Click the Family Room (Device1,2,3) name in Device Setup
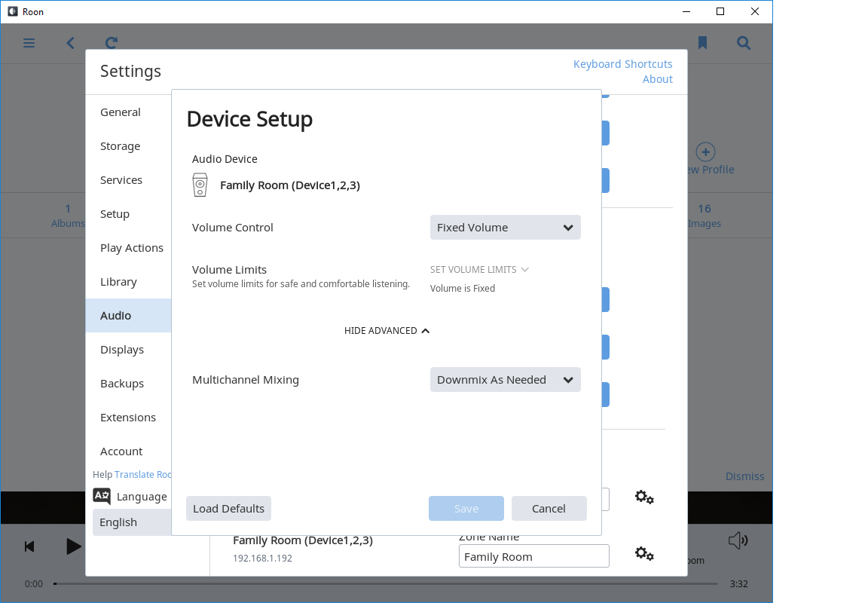The height and width of the screenshot is (603, 868). [x=290, y=185]
